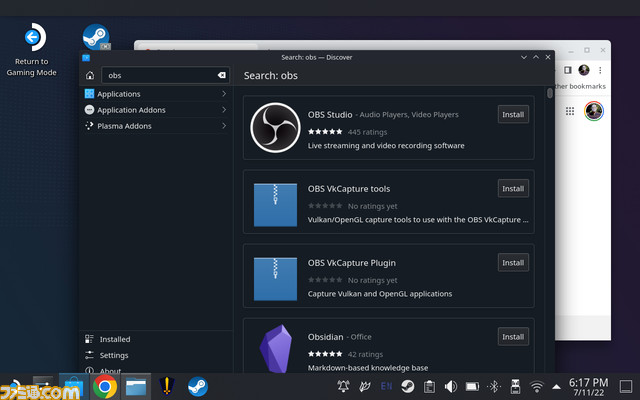
Task: Click the OBS Studio star rating
Action: (x=325, y=131)
